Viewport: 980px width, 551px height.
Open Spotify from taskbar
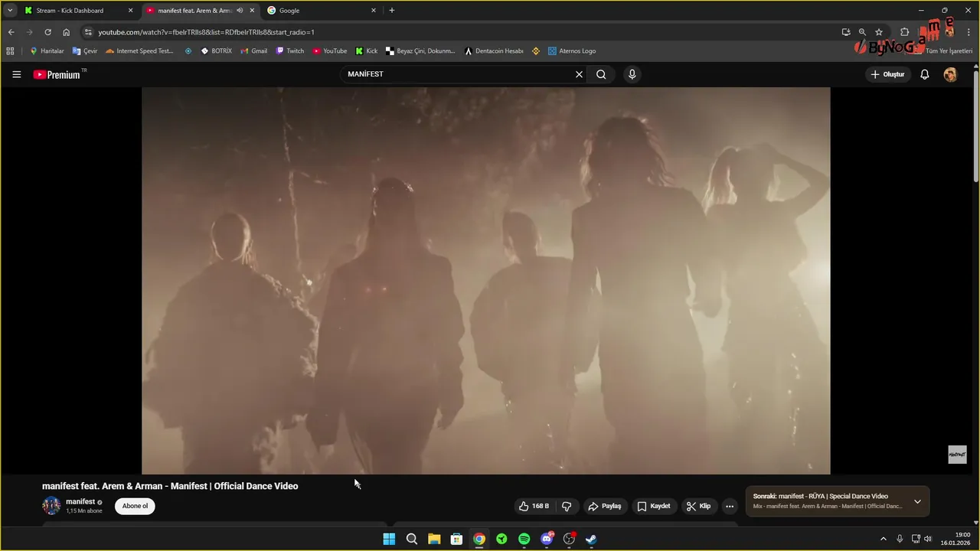524,539
